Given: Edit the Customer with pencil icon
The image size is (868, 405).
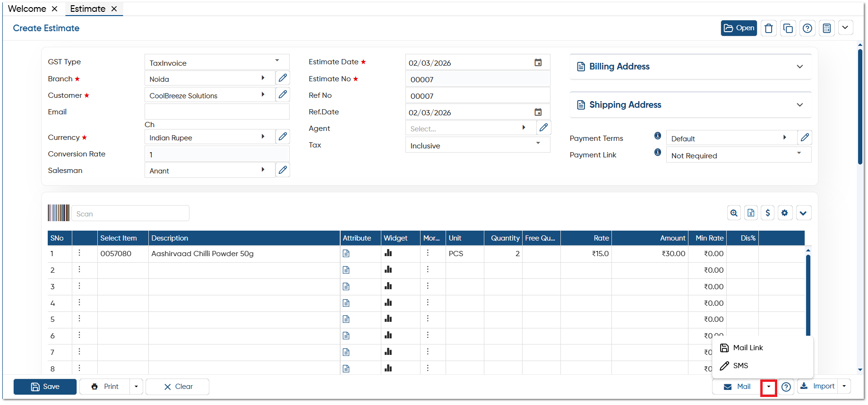Looking at the screenshot, I should (x=283, y=95).
